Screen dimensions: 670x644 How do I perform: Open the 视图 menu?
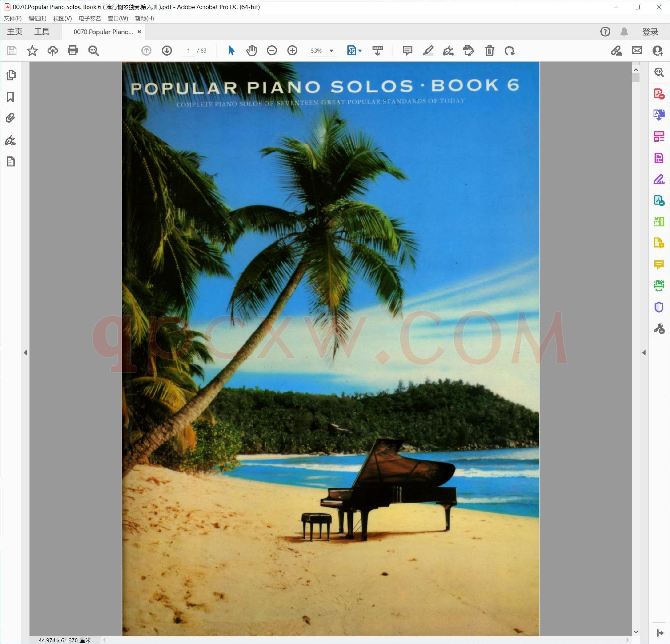coord(62,18)
